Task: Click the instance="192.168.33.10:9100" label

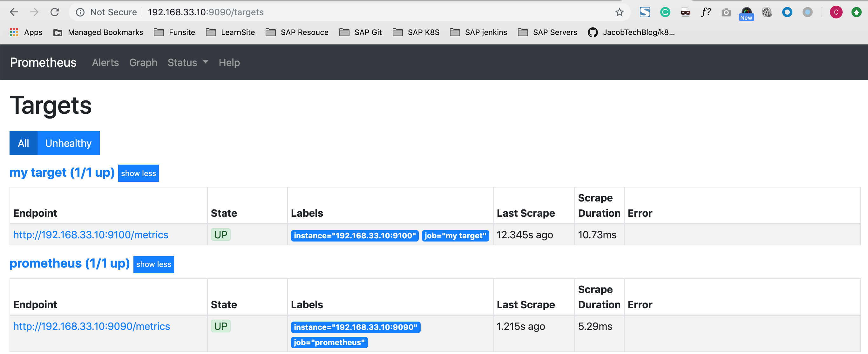Action: (x=355, y=236)
